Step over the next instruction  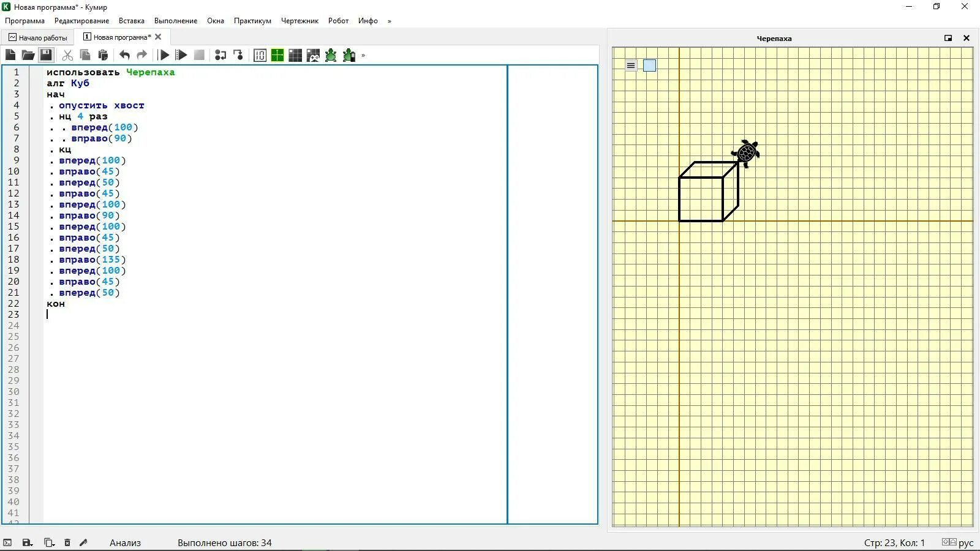tap(221, 55)
